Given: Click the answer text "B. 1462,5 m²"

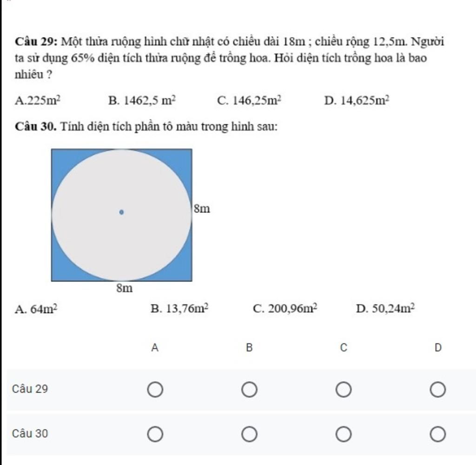Looking at the screenshot, I should pyautogui.click(x=142, y=100).
